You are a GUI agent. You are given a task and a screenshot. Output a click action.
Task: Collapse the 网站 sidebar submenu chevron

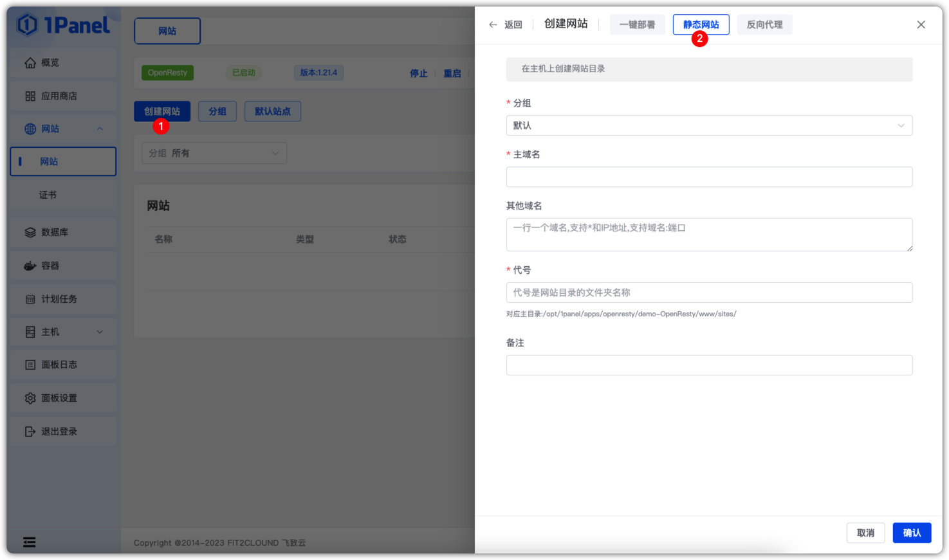pos(100,128)
